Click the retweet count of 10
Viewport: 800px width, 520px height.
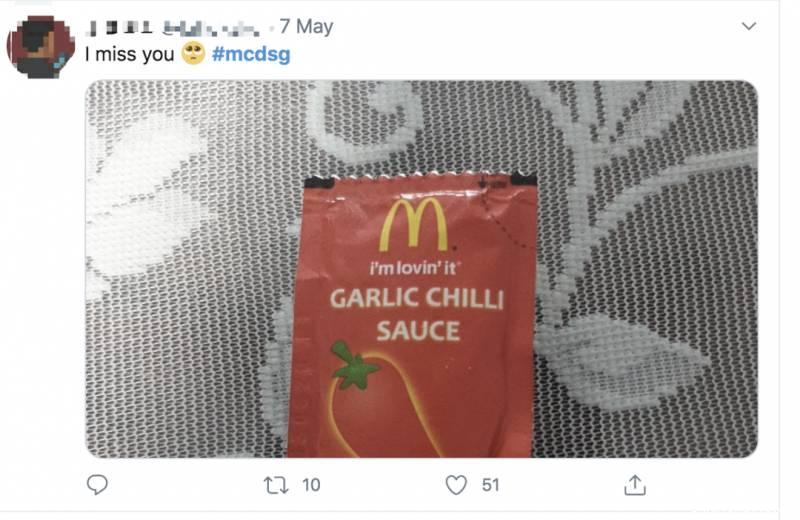(x=311, y=485)
